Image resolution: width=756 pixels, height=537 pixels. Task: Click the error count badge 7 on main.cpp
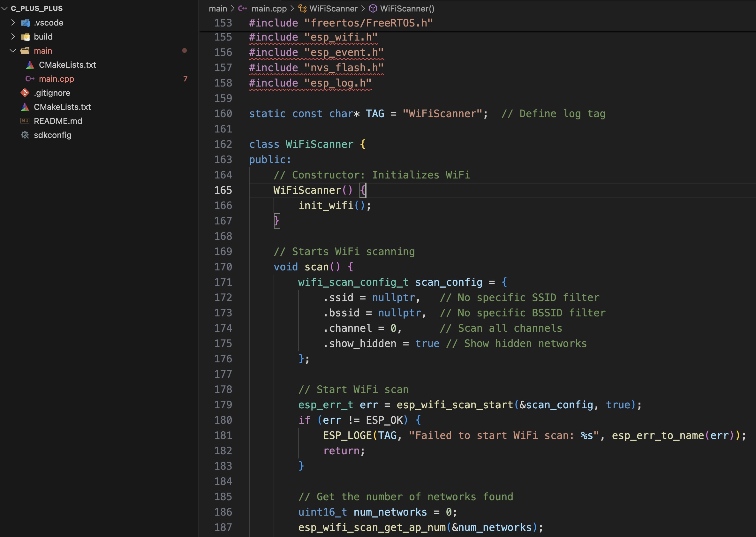point(185,79)
